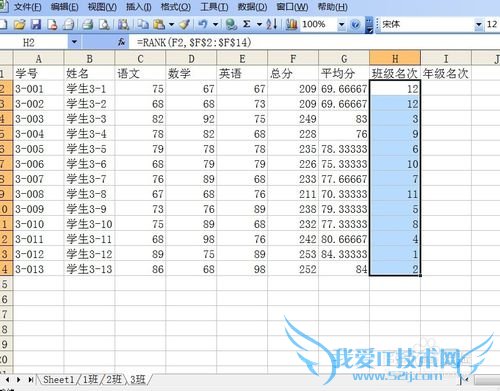Select total score cell 253
This screenshot has height=391, width=500.
[x=293, y=254]
